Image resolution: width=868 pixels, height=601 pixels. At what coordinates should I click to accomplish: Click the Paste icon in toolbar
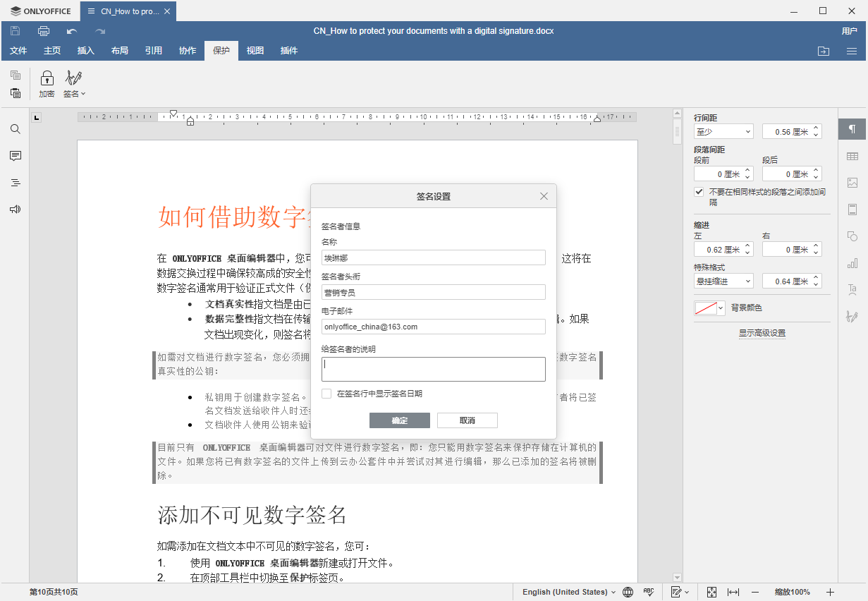pos(16,93)
